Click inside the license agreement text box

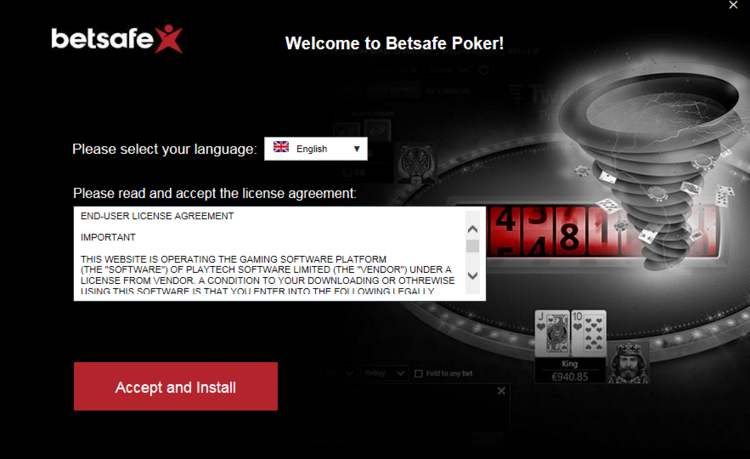coord(269,253)
